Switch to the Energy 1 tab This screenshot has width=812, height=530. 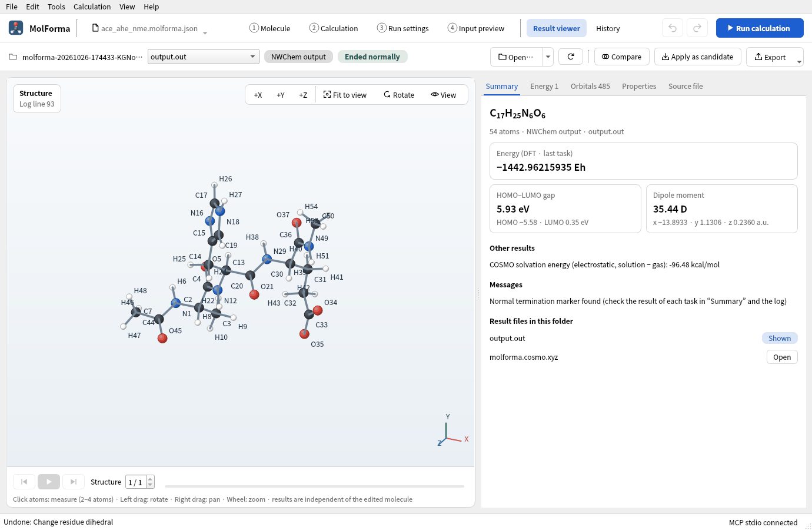pos(544,86)
